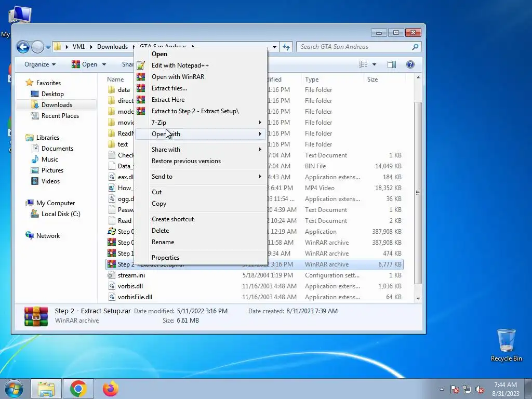The height and width of the screenshot is (399, 532).
Task: Choose Edit with Notepad++
Action: pyautogui.click(x=201, y=65)
